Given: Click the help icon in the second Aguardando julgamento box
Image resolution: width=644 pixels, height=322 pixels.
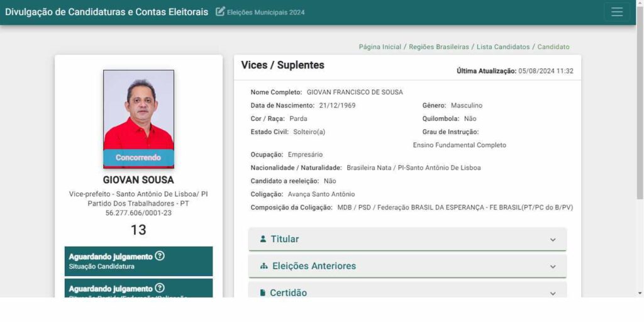Looking at the screenshot, I should coord(160,288).
